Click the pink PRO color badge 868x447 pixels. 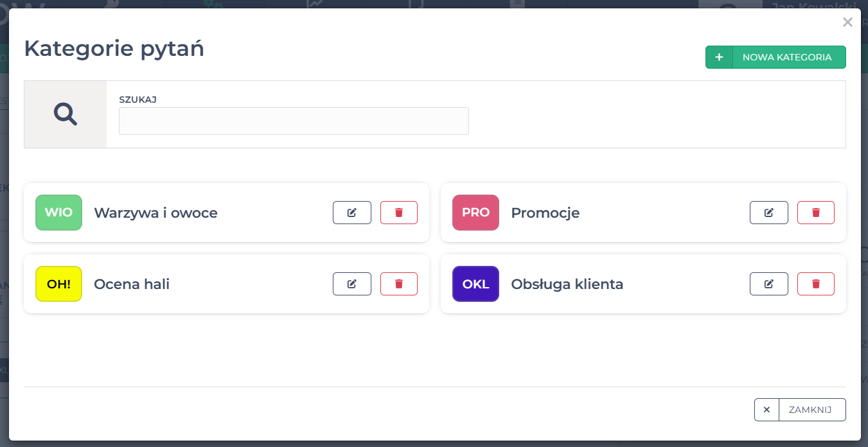coord(475,213)
